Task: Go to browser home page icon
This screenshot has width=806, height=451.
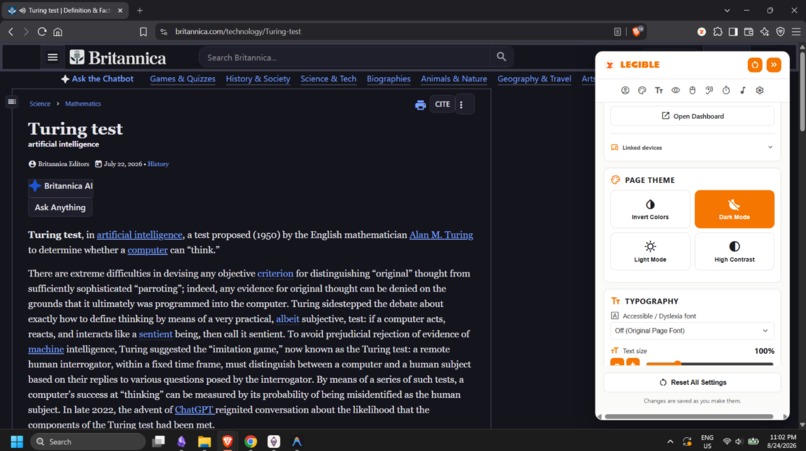Action: (58, 32)
